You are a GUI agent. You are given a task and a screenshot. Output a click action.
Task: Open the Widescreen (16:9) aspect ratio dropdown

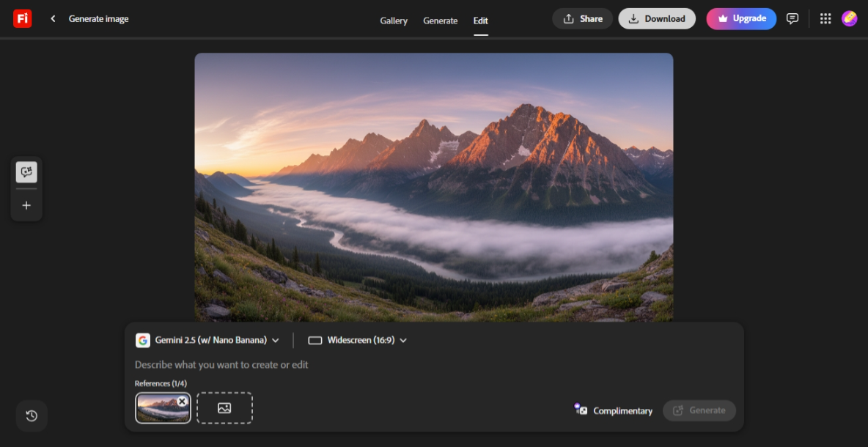[x=358, y=340]
